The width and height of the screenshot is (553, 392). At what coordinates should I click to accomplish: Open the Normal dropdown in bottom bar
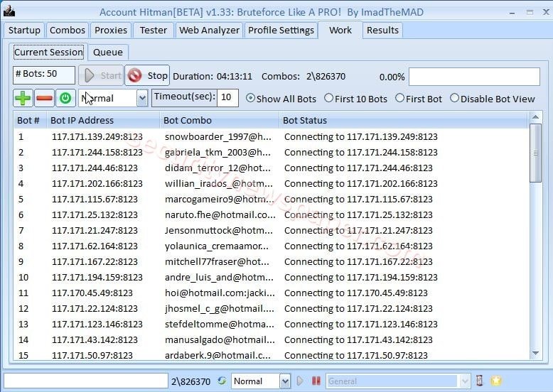[285, 381]
